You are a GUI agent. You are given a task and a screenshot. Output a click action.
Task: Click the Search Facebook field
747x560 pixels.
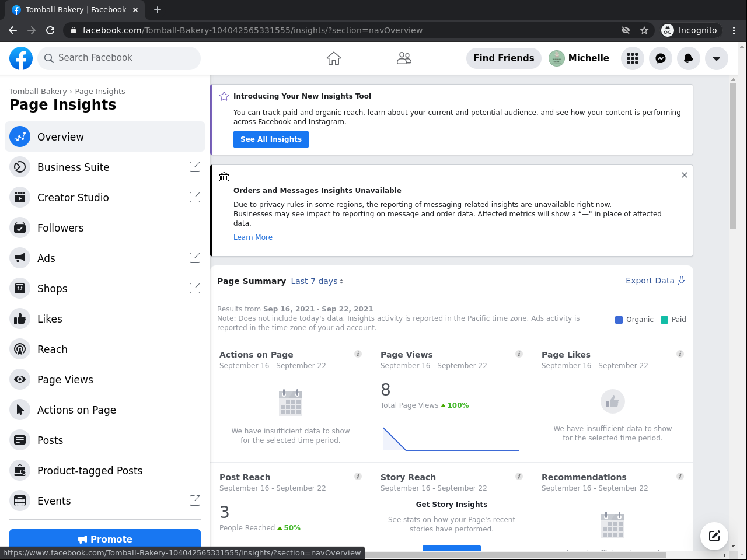coord(120,58)
